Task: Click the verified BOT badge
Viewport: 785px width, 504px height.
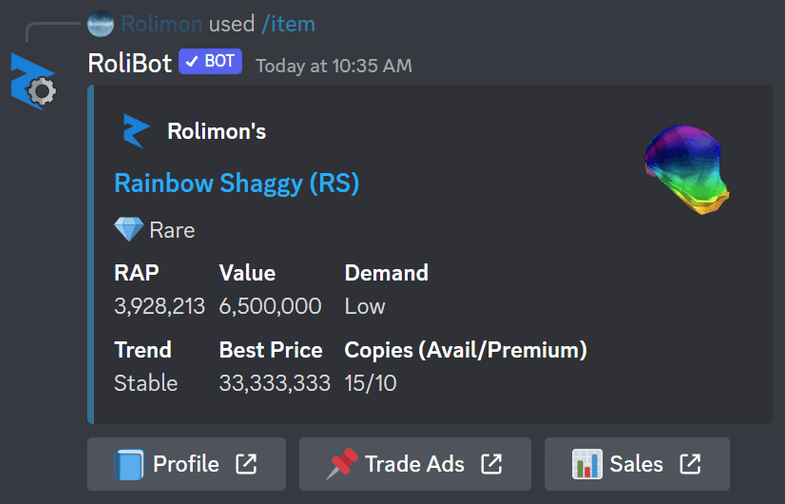Action: [210, 62]
